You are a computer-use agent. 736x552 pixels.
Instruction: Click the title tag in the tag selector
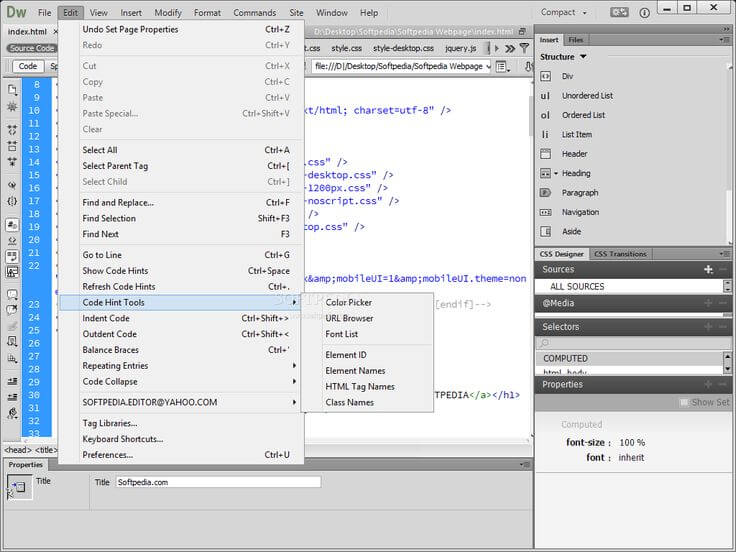click(x=46, y=450)
